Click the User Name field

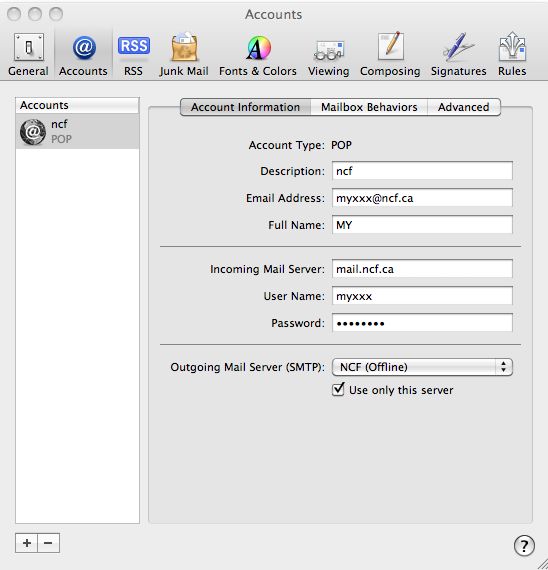tap(422, 296)
